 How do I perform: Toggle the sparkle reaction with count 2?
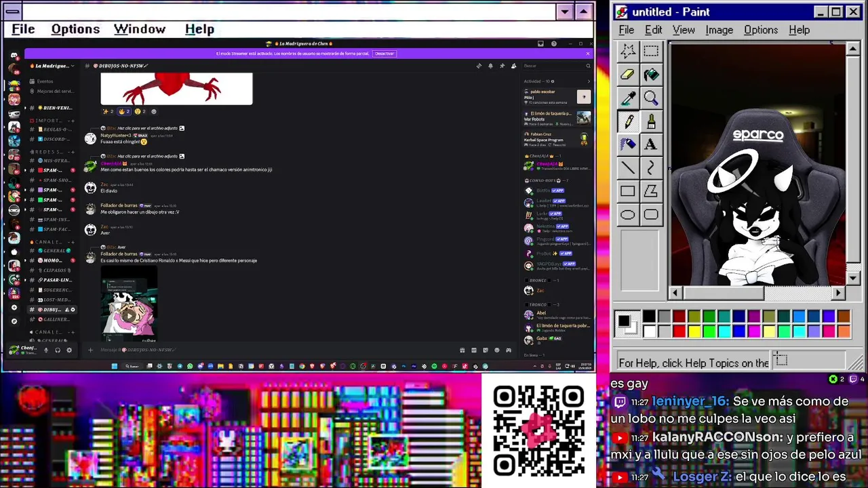coord(108,112)
